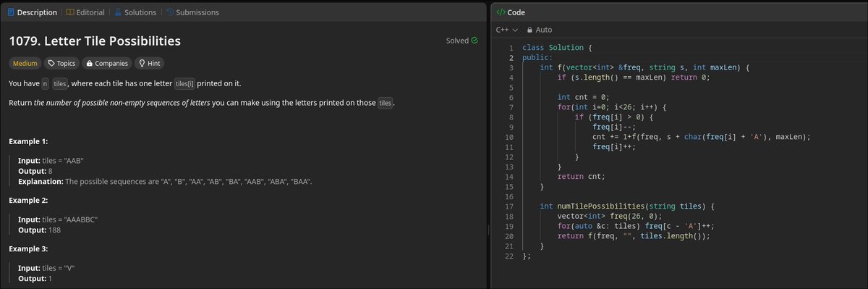
Task: Open the Description tab
Action: point(32,12)
